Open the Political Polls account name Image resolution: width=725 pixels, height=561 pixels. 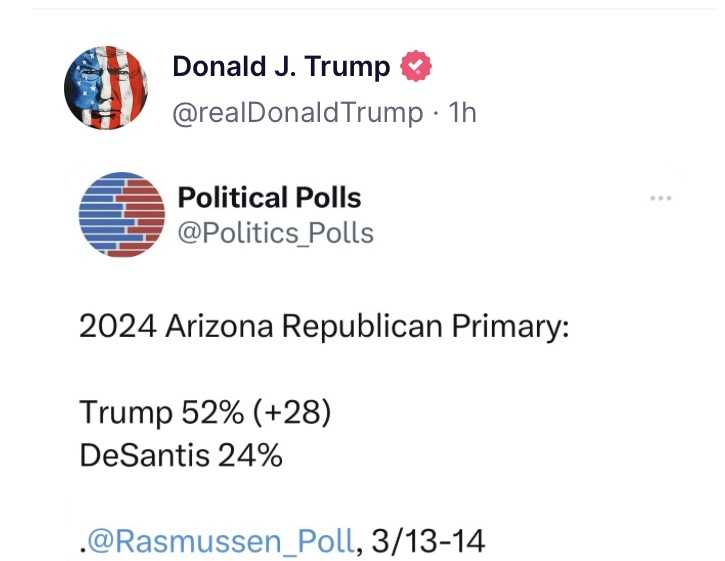coord(268,197)
